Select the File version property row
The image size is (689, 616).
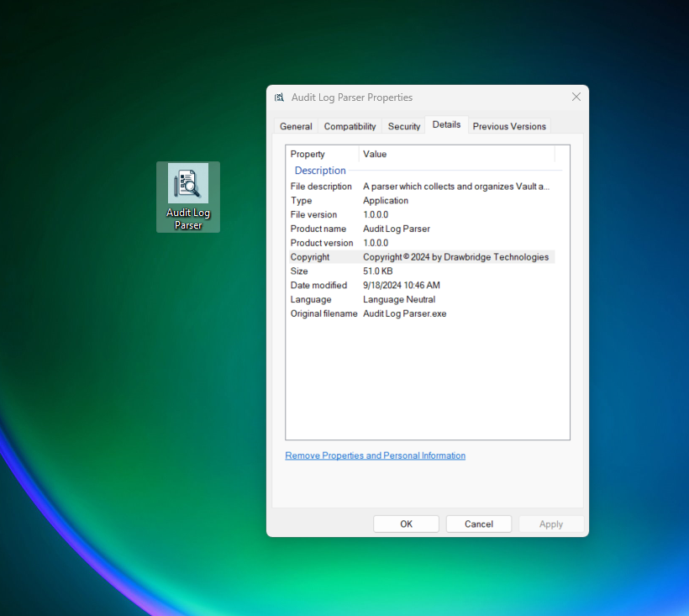click(422, 214)
